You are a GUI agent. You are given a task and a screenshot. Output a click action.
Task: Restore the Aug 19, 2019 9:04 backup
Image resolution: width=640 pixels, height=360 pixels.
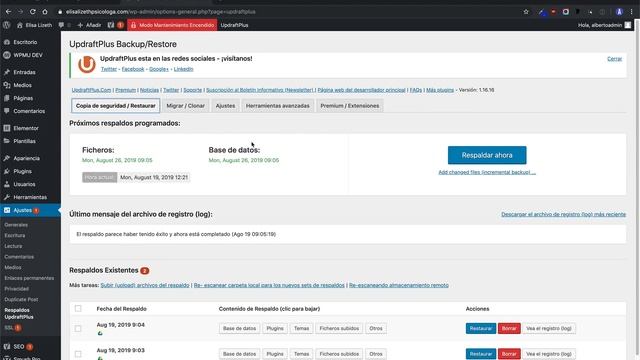pos(481,329)
